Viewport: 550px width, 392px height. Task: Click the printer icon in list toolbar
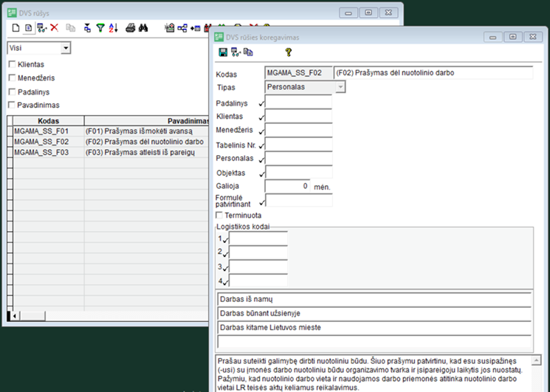point(131,27)
